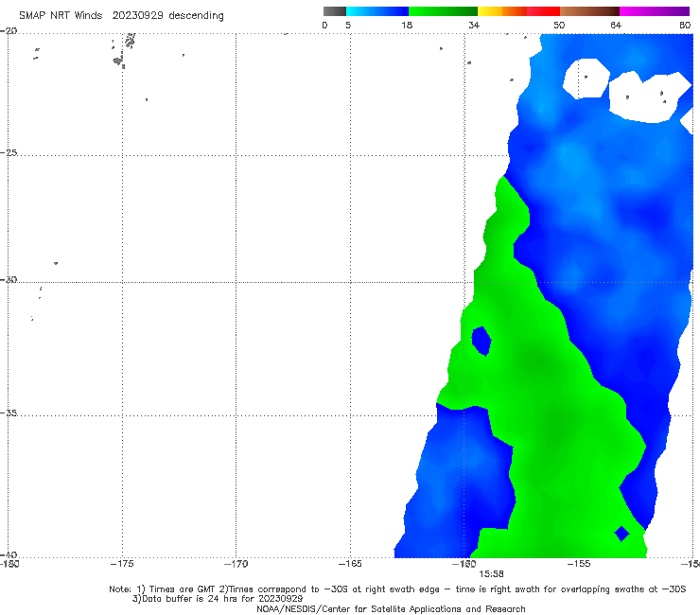Click the longitude label '-170' on the bottom axis
Image resolution: width=700 pixels, height=615 pixels.
click(236, 564)
